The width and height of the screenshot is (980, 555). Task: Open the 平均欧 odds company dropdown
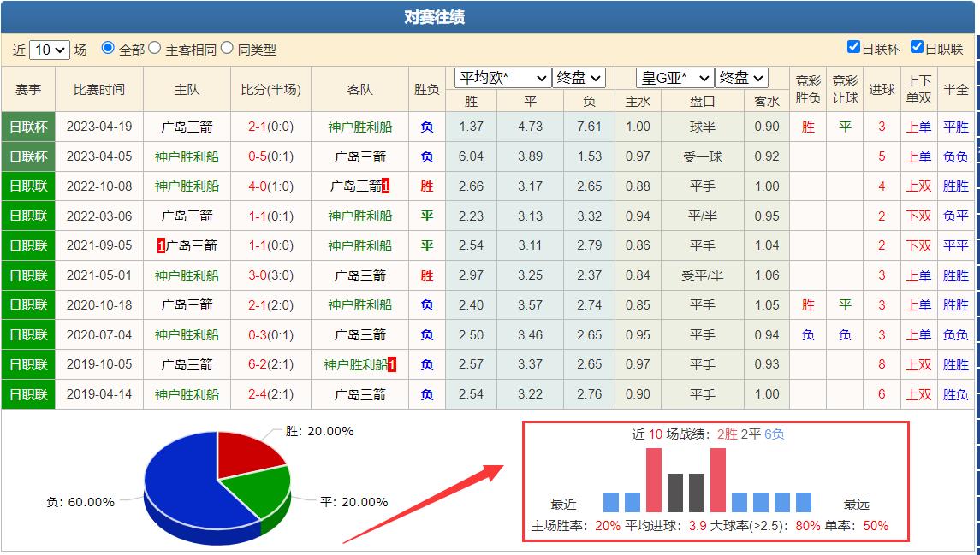[x=503, y=77]
